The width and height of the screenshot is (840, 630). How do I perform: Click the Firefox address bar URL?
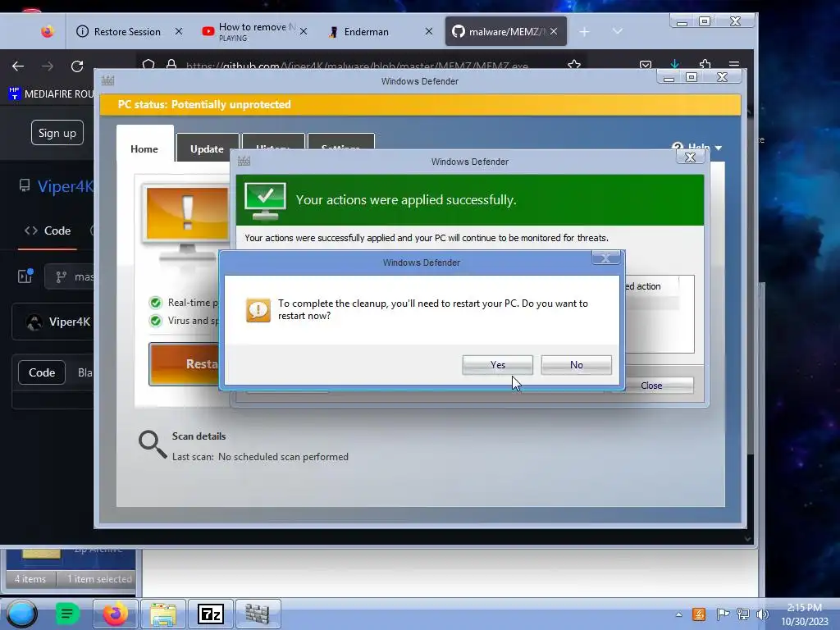(x=358, y=66)
